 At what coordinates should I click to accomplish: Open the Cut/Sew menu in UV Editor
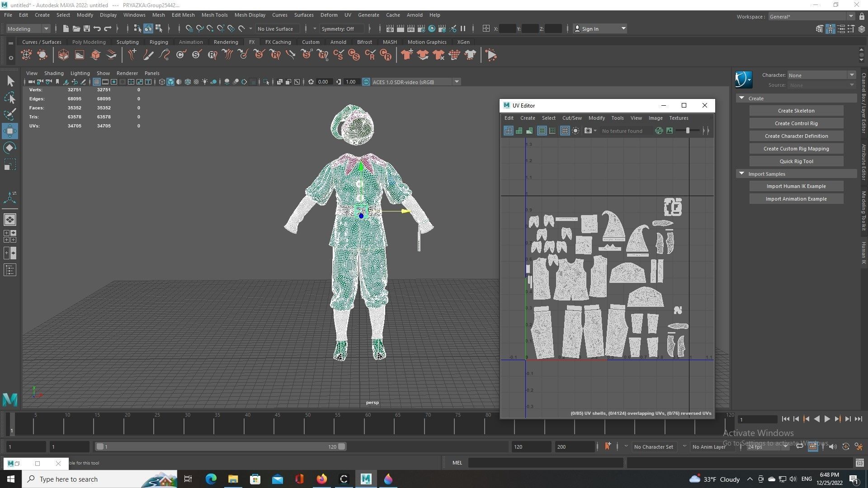[x=572, y=118]
